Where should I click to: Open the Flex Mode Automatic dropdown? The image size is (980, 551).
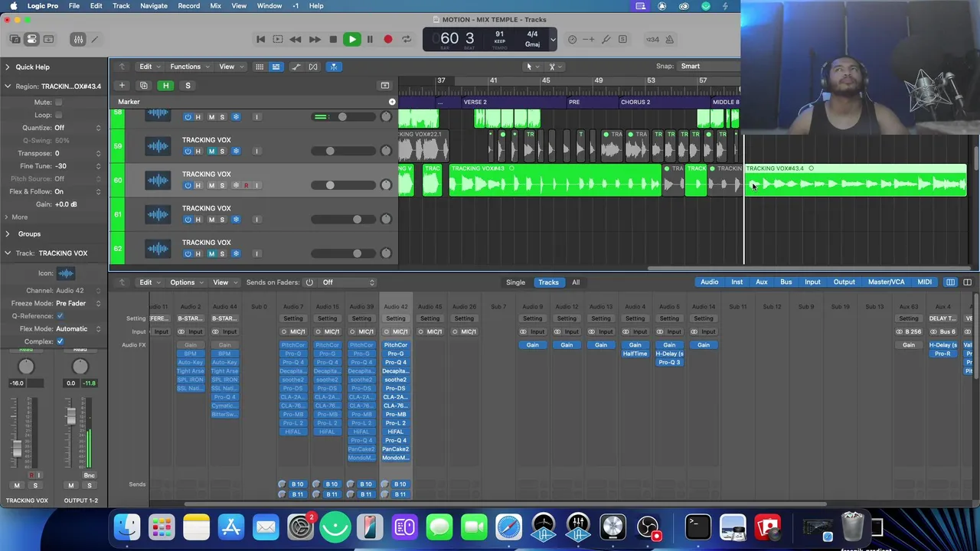click(x=78, y=329)
